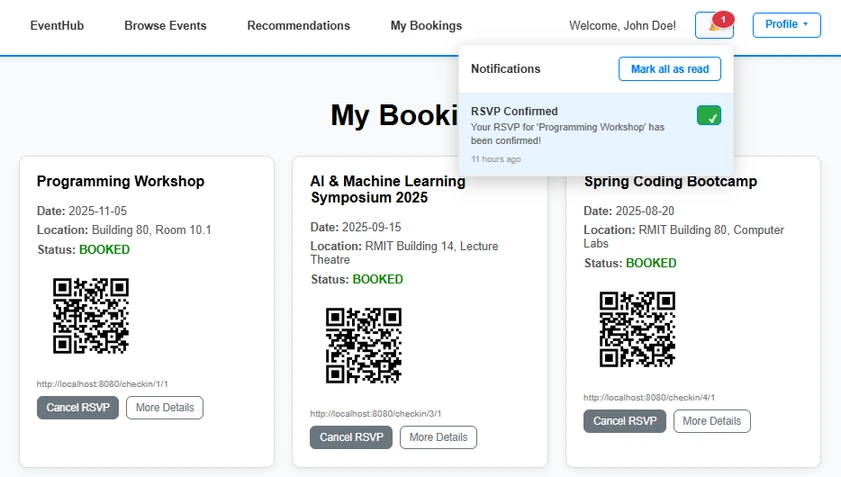The width and height of the screenshot is (841, 477).
Task: Click the Programming Workshop card title
Action: point(121,181)
